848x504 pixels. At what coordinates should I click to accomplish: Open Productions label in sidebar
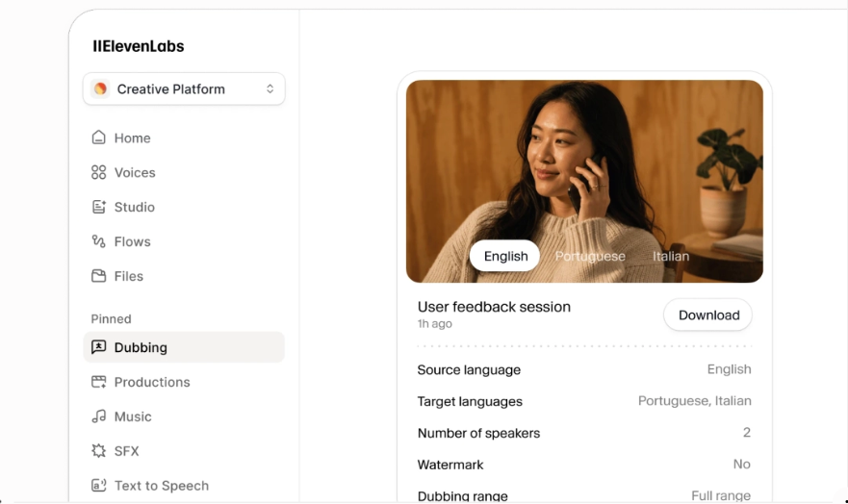coord(152,382)
